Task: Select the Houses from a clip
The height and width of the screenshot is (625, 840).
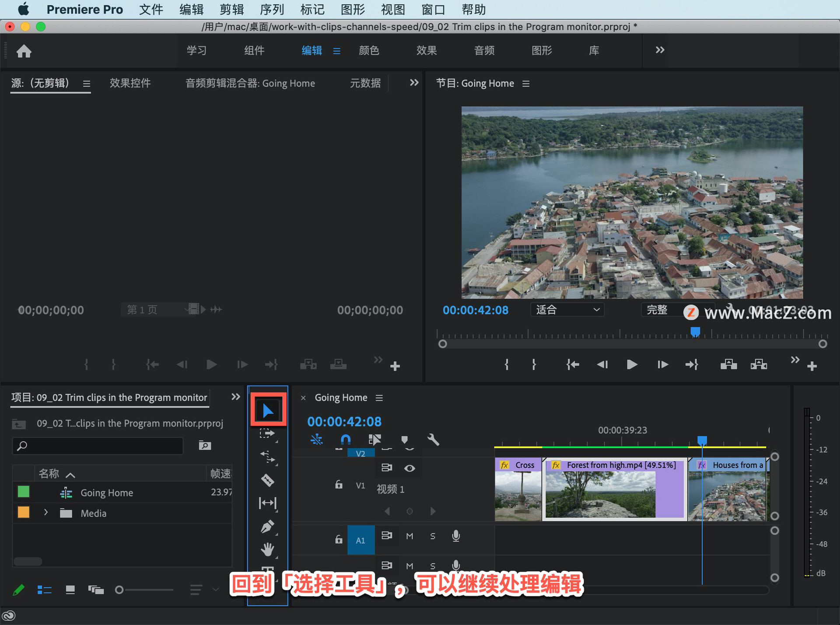Action: pos(728,489)
